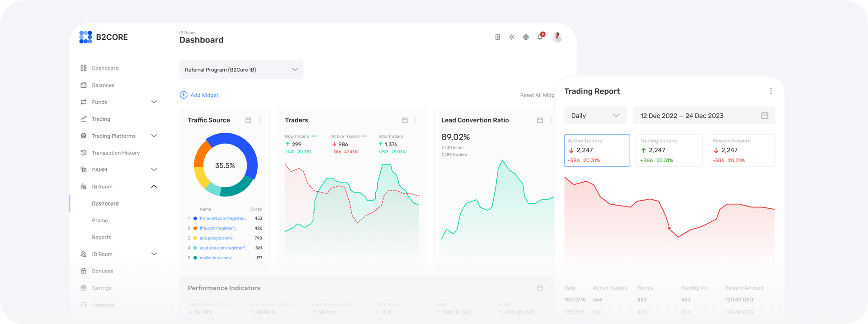The width and height of the screenshot is (868, 324).
Task: Open Traders widget calendar icon
Action: coord(405,120)
